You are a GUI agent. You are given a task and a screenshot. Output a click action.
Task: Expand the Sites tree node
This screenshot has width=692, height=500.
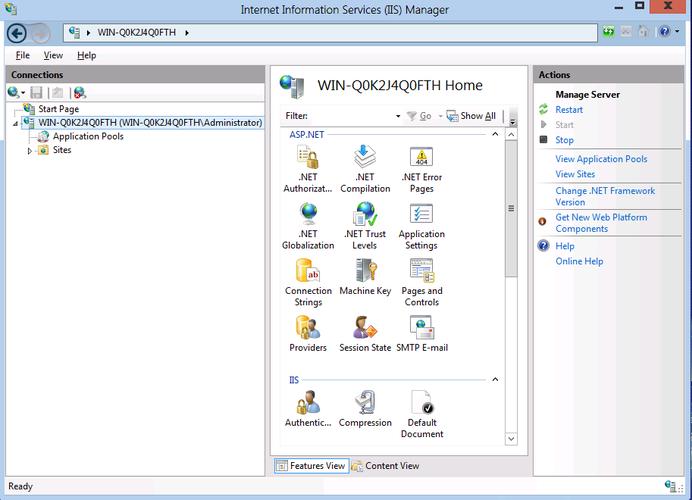click(x=30, y=151)
